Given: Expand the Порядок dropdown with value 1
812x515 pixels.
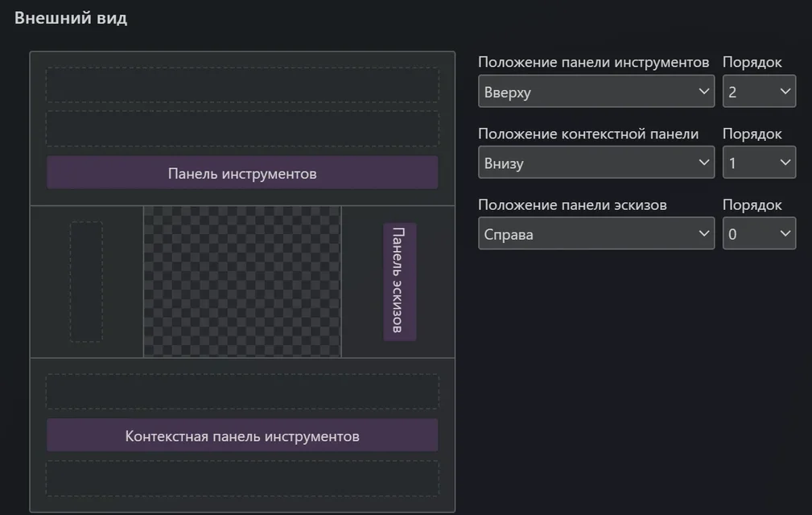Looking at the screenshot, I should pos(759,163).
